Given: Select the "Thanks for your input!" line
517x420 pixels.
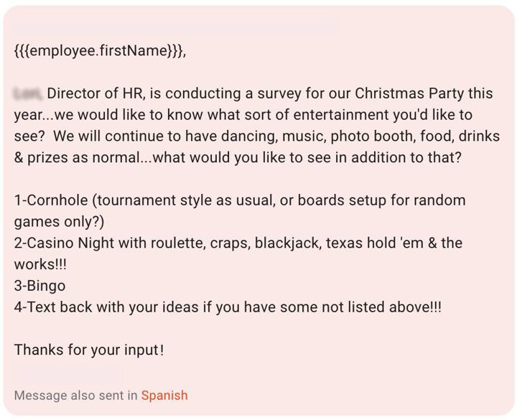Looking at the screenshot, I should pyautogui.click(x=89, y=350).
